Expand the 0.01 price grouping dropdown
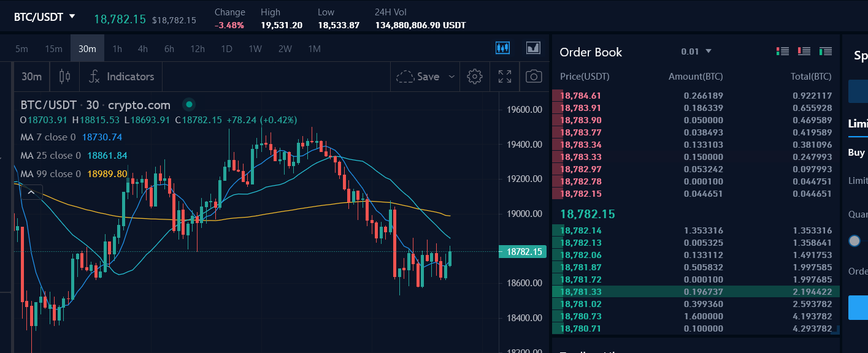The image size is (868, 353). (696, 51)
